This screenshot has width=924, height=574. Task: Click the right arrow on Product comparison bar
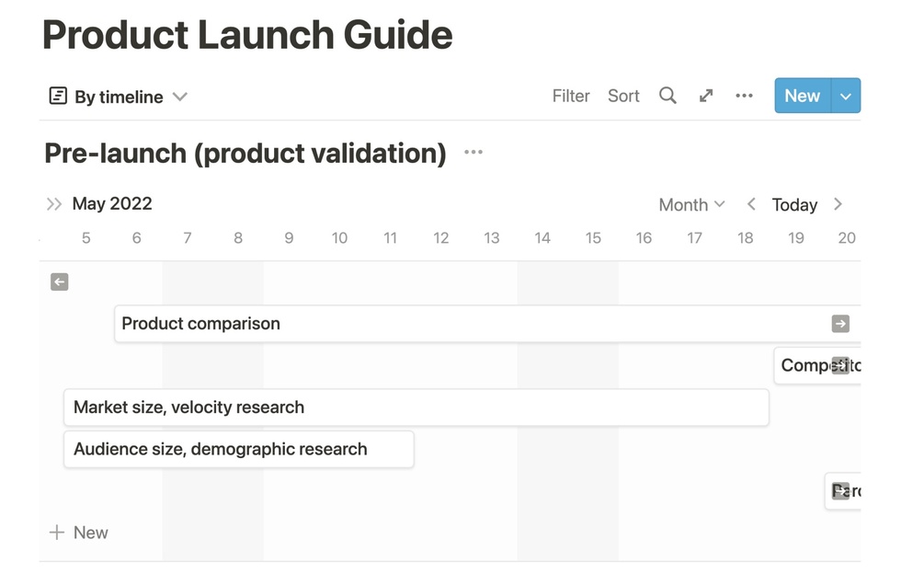840,324
